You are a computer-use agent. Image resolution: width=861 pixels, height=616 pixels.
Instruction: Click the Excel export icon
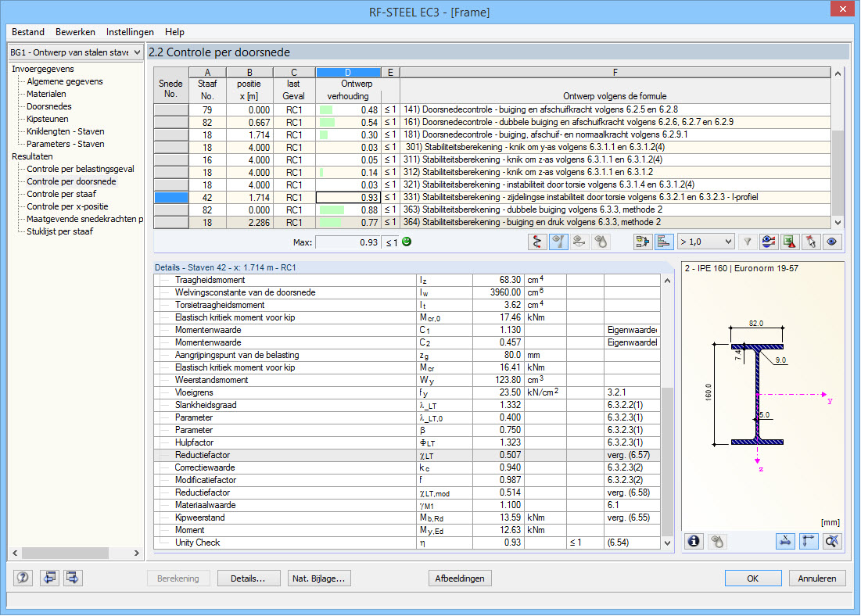coord(791,242)
